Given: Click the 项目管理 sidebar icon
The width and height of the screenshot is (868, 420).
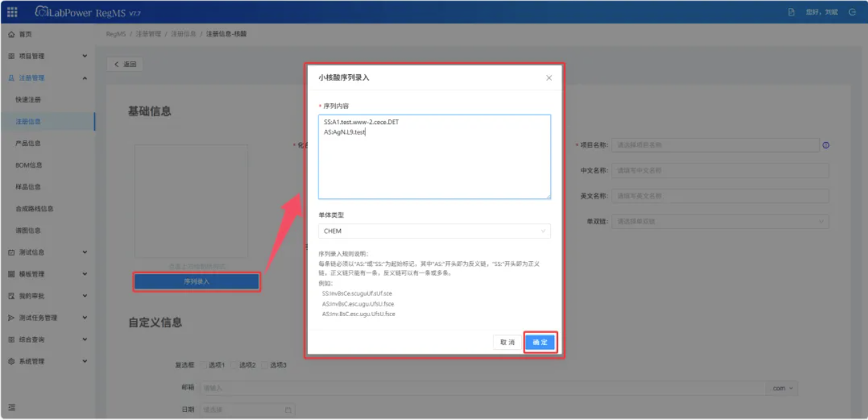Looking at the screenshot, I should pyautogui.click(x=11, y=56).
